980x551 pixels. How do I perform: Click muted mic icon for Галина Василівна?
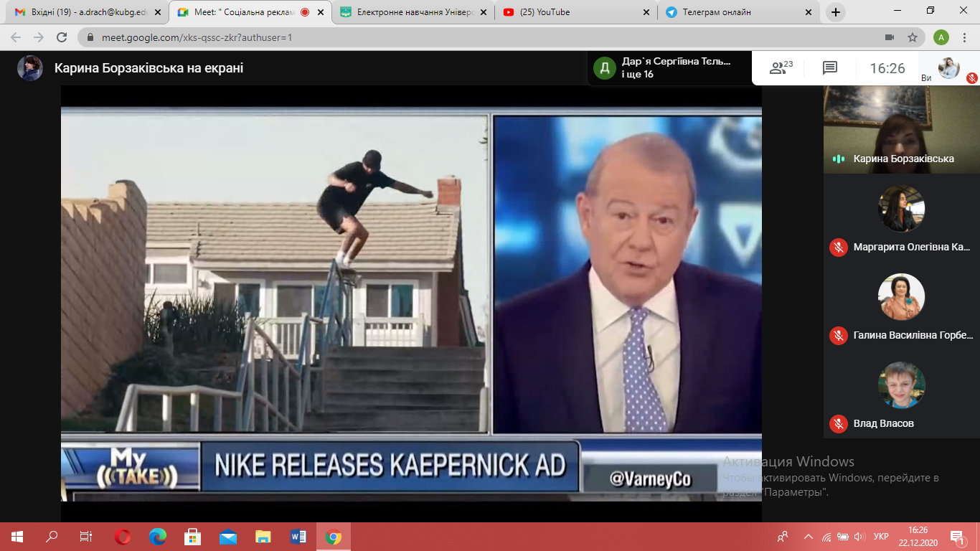[x=838, y=335]
